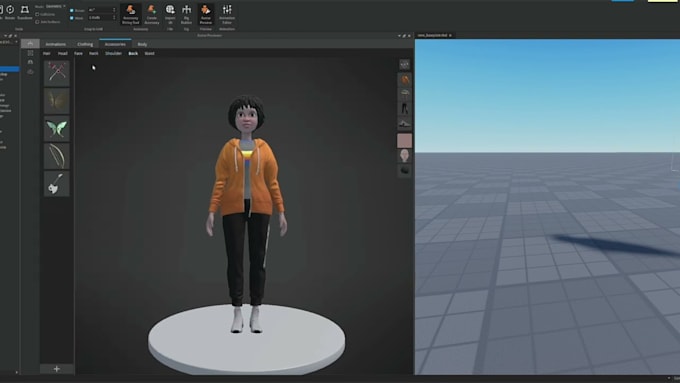Click the top equipped-items slot icon
680x383 pixels.
click(405, 65)
